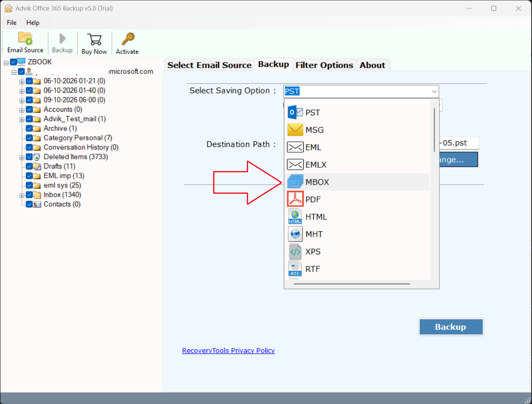Select the PST Outlook icon in list

(x=295, y=112)
